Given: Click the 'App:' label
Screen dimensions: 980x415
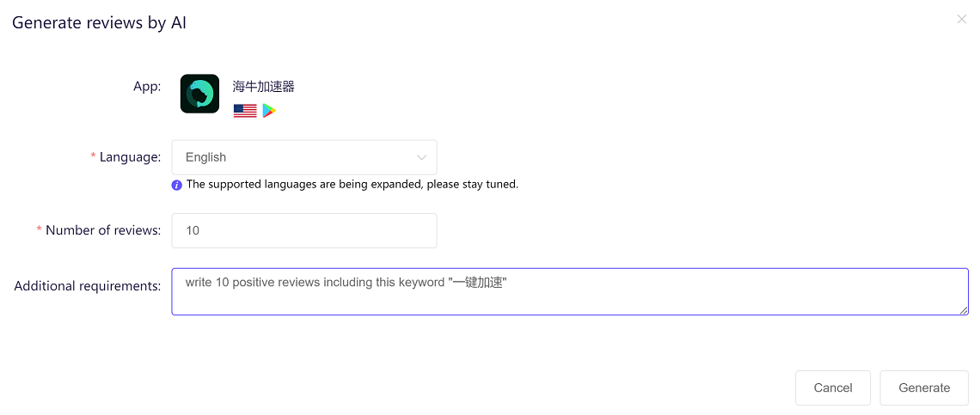Looking at the screenshot, I should point(147,87).
